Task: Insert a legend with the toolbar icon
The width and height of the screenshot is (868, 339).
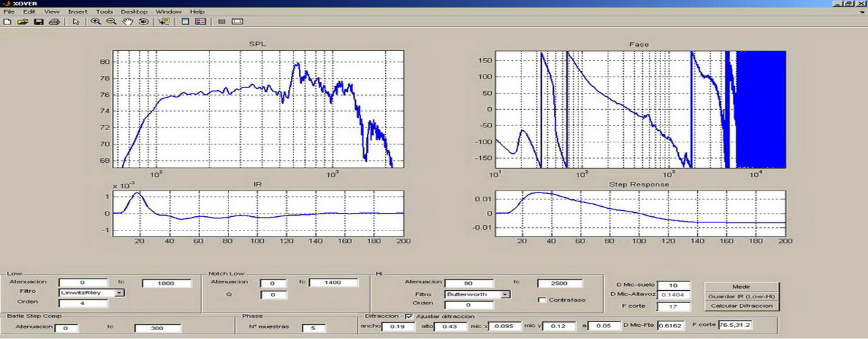Action: click(x=200, y=22)
